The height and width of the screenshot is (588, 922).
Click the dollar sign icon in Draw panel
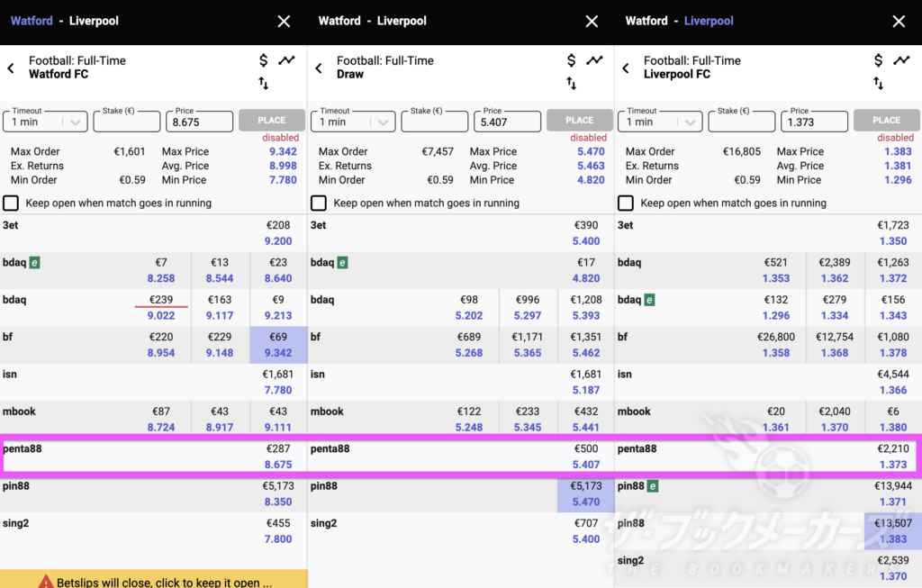click(572, 60)
